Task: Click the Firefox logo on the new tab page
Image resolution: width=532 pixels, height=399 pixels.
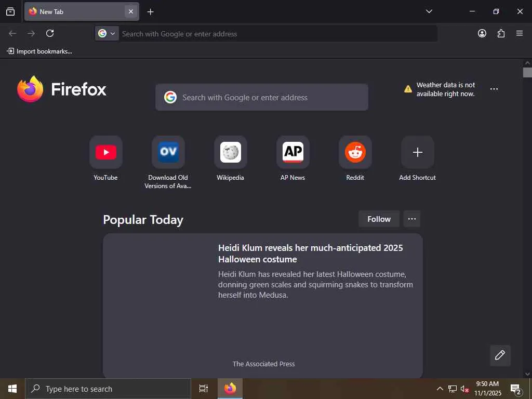Action: click(x=62, y=89)
